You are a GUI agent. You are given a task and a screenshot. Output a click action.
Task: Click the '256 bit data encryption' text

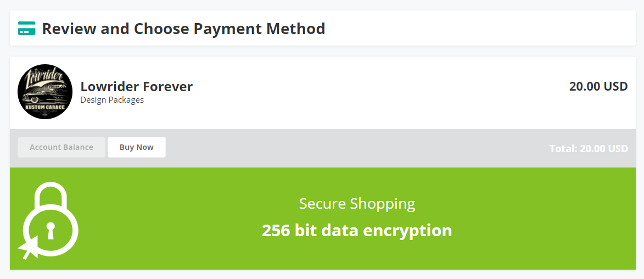click(x=357, y=230)
